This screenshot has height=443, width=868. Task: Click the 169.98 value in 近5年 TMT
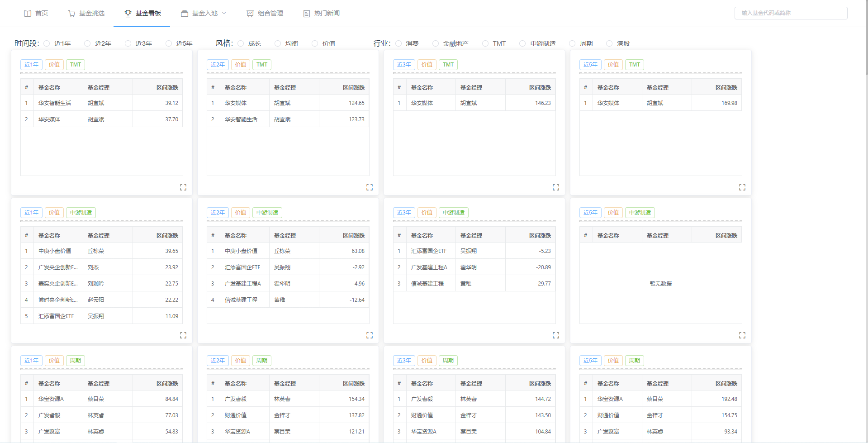729,103
